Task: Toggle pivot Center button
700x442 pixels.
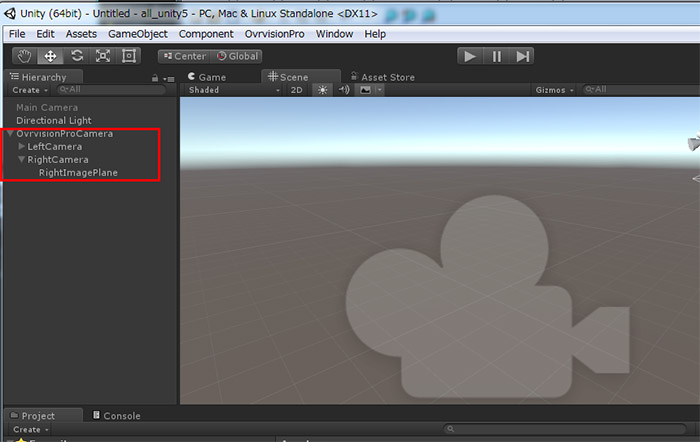Action: pyautogui.click(x=184, y=56)
